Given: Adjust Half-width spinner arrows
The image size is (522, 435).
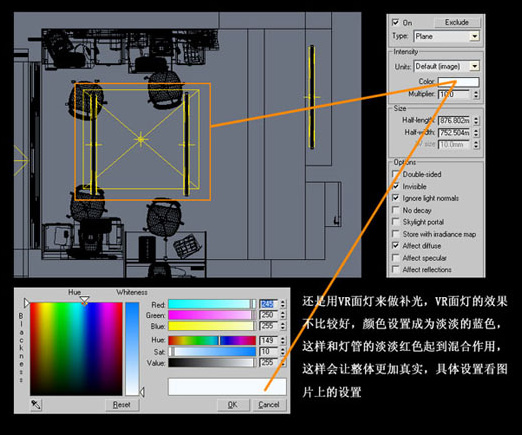Looking at the screenshot, I should [x=476, y=133].
